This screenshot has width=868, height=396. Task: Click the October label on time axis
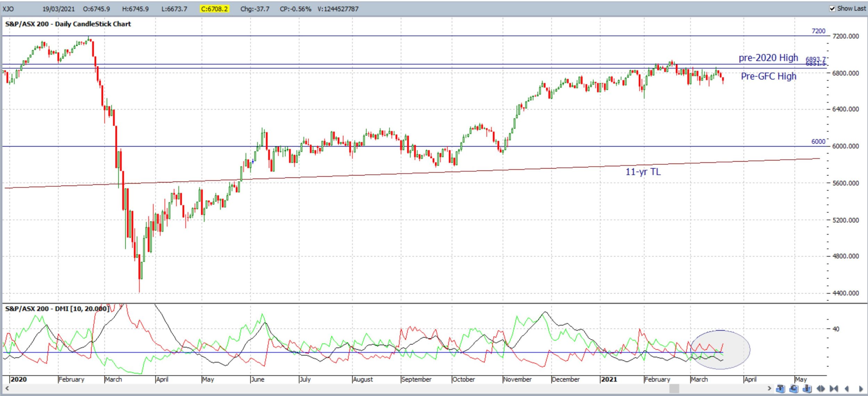click(464, 379)
